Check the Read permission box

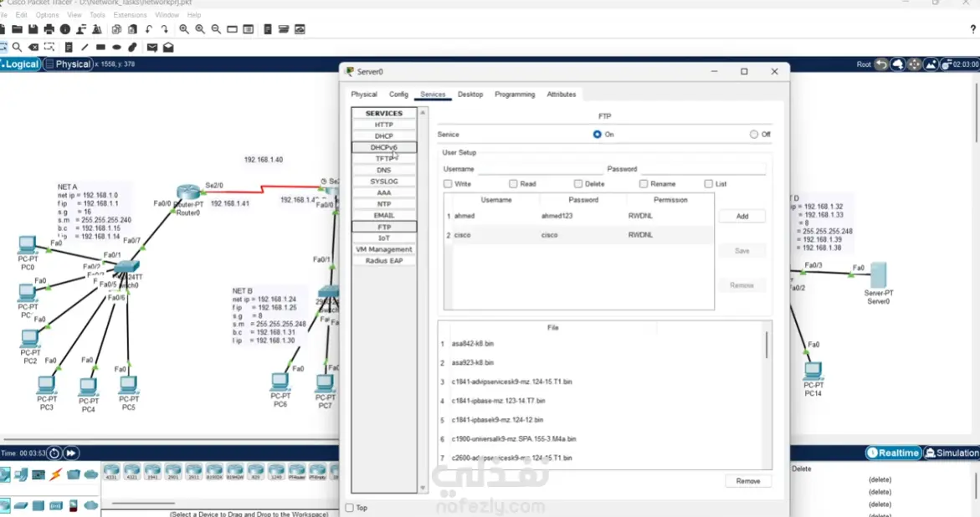click(513, 183)
